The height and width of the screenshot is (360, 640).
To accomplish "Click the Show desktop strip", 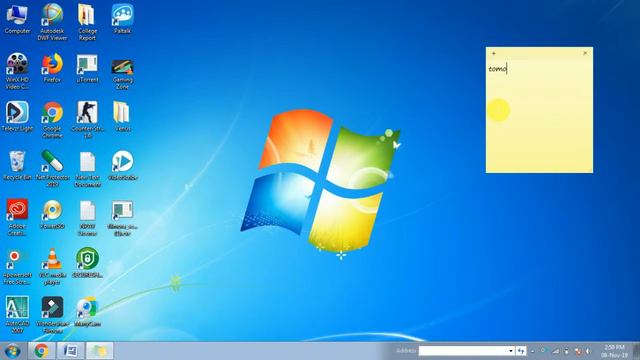I will 636,351.
